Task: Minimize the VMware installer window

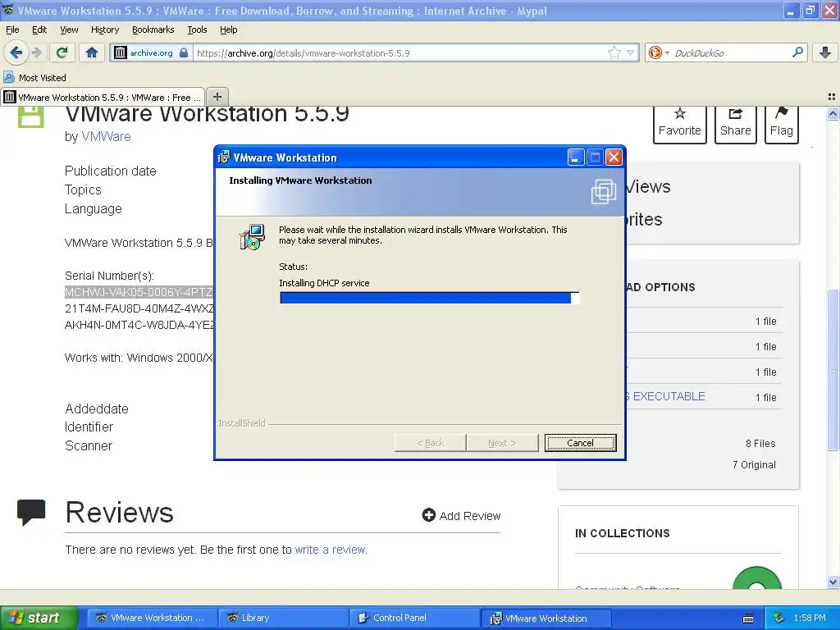Action: 576,157
